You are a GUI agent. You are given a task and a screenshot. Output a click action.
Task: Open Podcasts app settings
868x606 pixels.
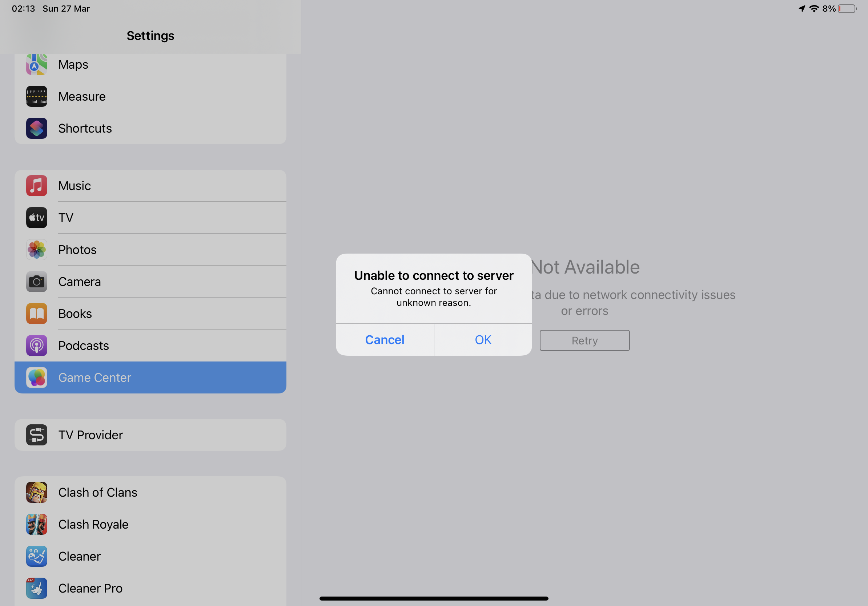150,346
